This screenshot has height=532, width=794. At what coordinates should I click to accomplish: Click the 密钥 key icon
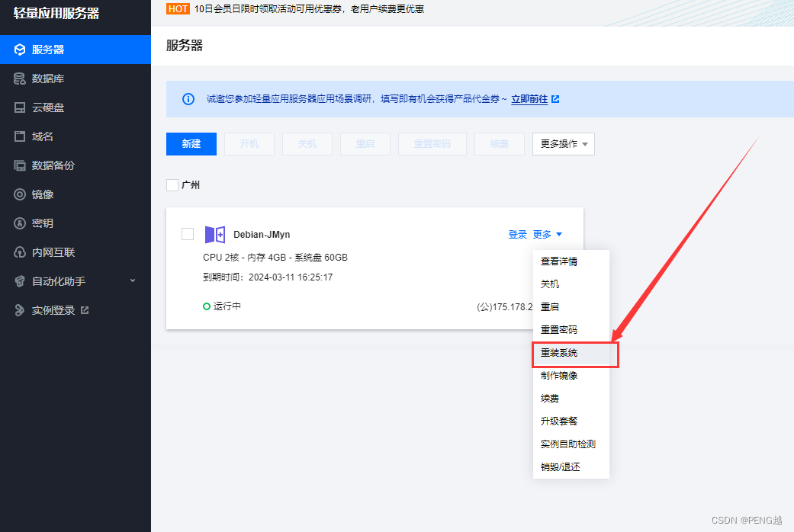(20, 223)
